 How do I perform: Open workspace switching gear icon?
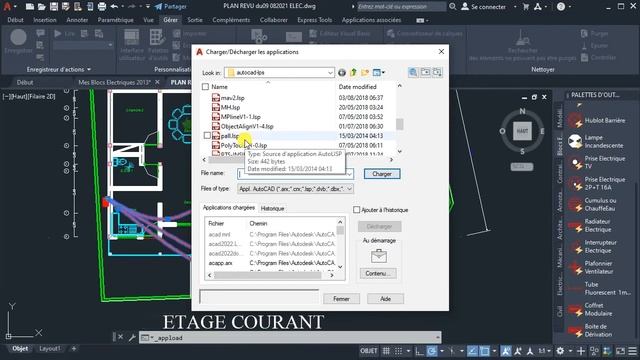click(560, 351)
